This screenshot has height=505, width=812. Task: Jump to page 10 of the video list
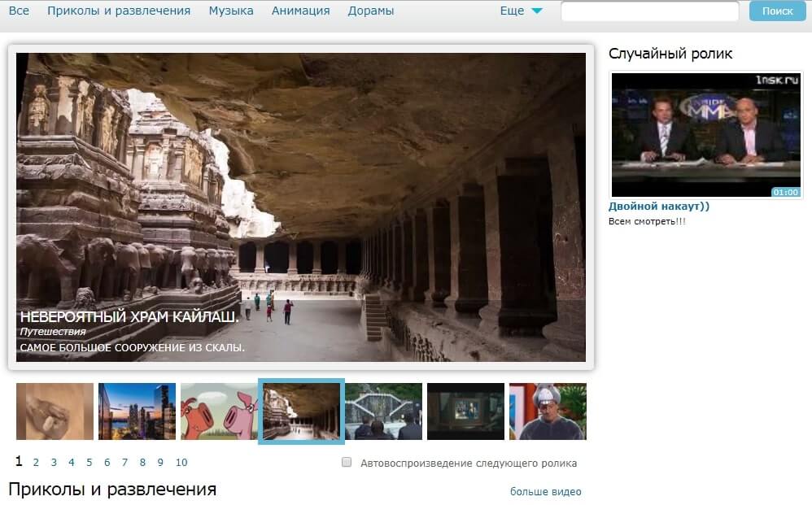tap(181, 463)
